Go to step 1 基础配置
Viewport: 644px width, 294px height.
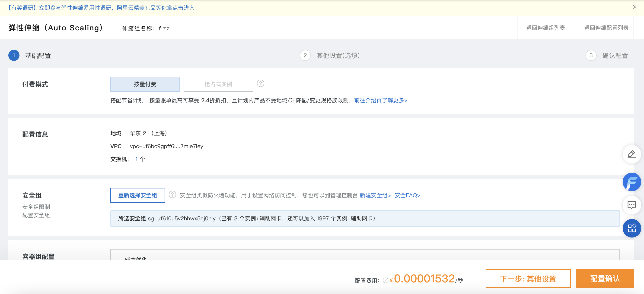pos(30,55)
